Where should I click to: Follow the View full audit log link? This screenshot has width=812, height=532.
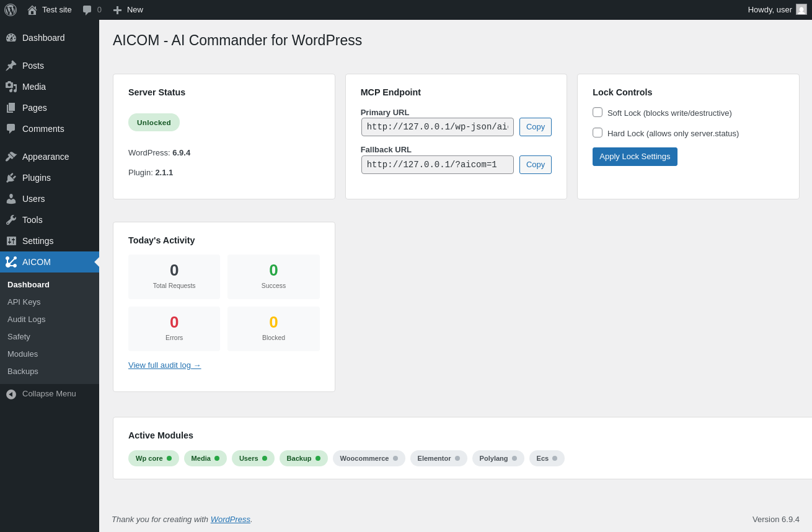click(165, 365)
